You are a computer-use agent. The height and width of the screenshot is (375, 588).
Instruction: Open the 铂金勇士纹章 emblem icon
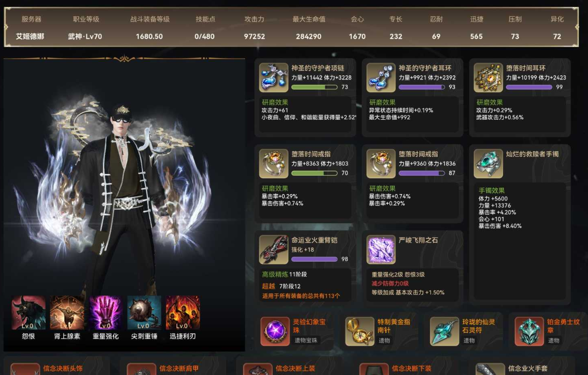pyautogui.click(x=529, y=331)
